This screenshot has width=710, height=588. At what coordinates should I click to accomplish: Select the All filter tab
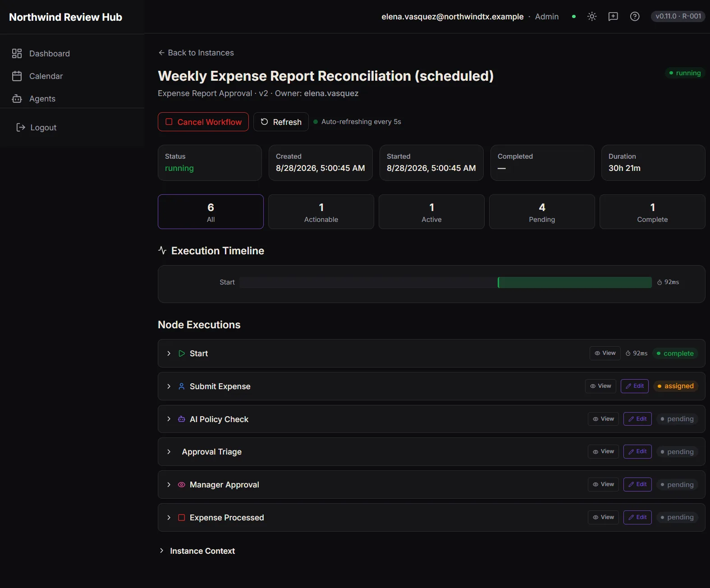(211, 212)
